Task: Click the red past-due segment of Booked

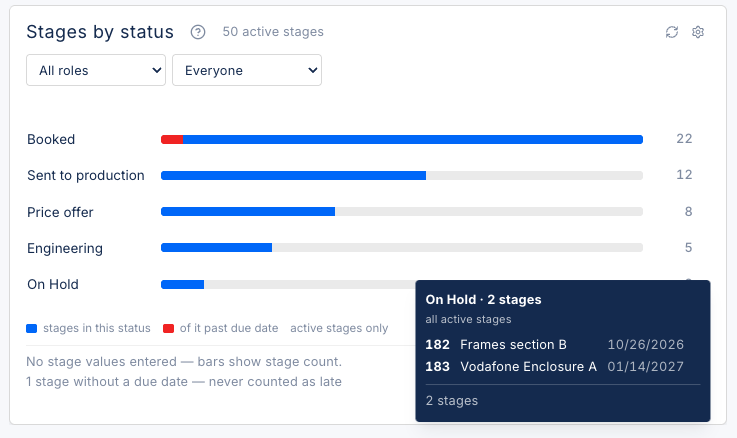Action: 172,140
